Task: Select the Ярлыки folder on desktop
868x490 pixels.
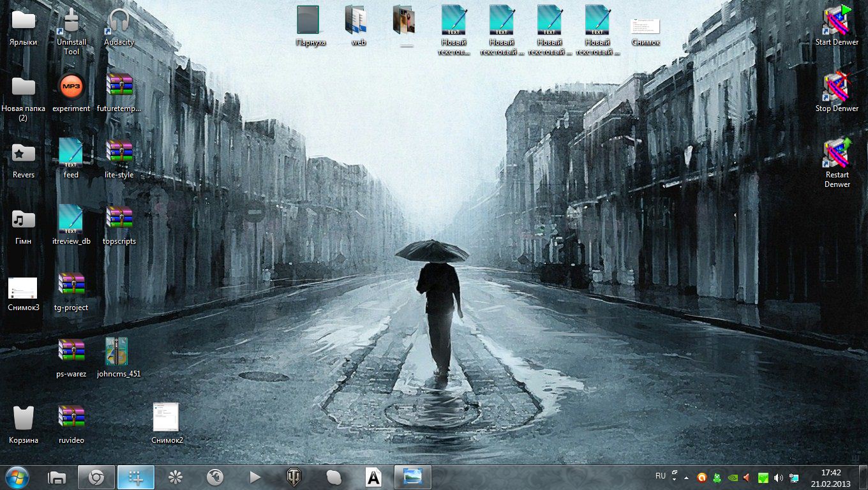Action: click(24, 26)
